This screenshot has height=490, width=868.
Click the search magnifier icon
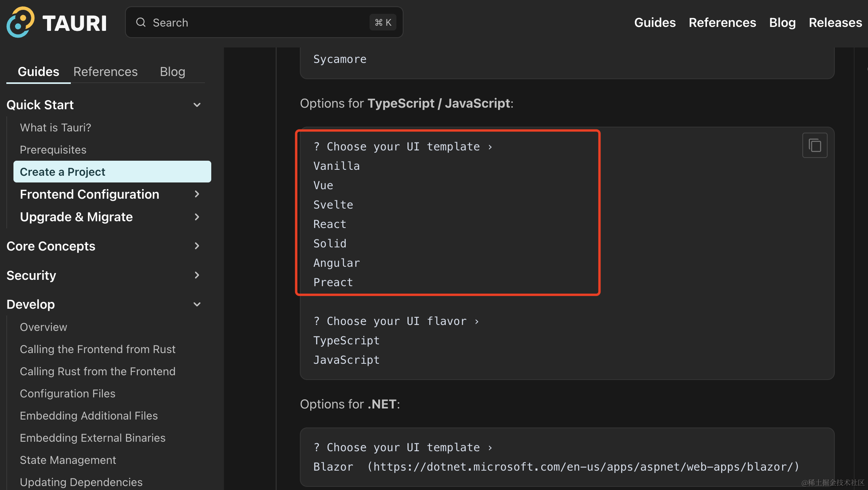141,23
